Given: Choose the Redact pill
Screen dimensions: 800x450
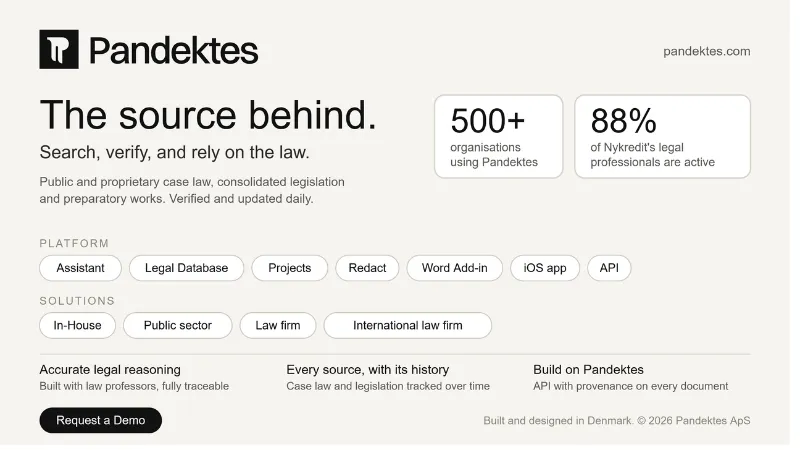Looking at the screenshot, I should point(367,268).
